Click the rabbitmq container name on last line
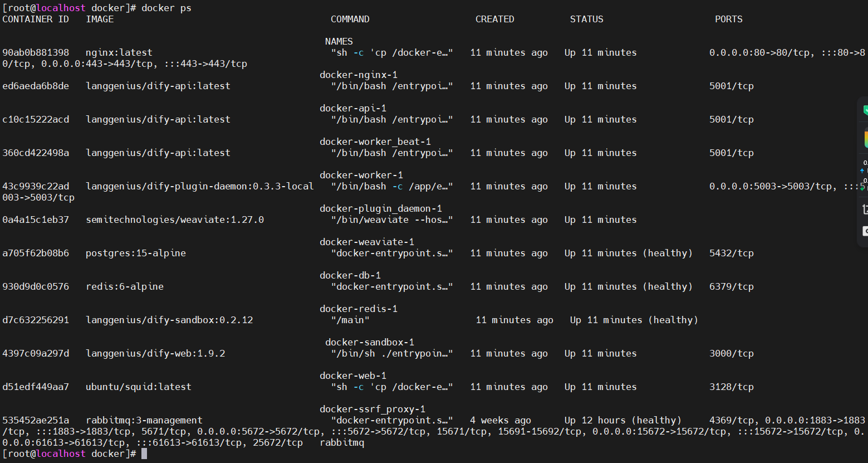Viewport: 868px width, 463px height. point(342,442)
